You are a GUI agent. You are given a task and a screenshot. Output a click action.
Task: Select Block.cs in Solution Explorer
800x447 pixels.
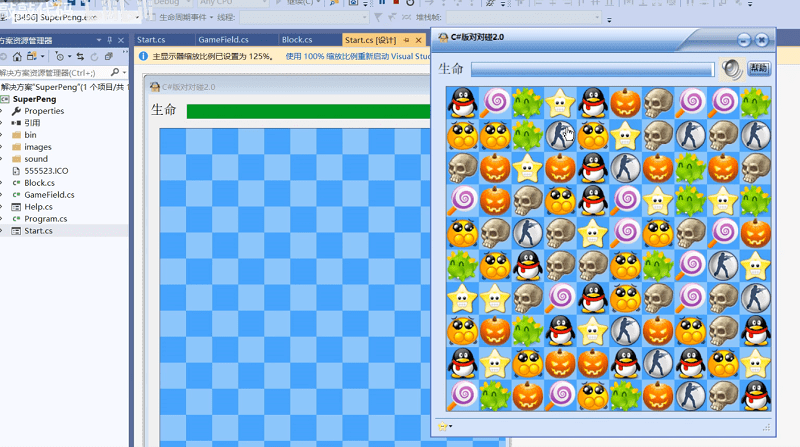[x=39, y=183]
